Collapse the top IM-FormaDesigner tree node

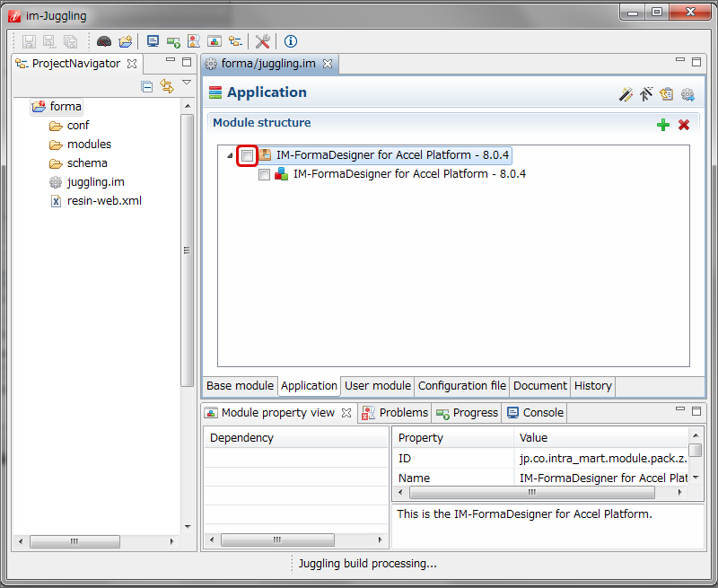[x=231, y=155]
